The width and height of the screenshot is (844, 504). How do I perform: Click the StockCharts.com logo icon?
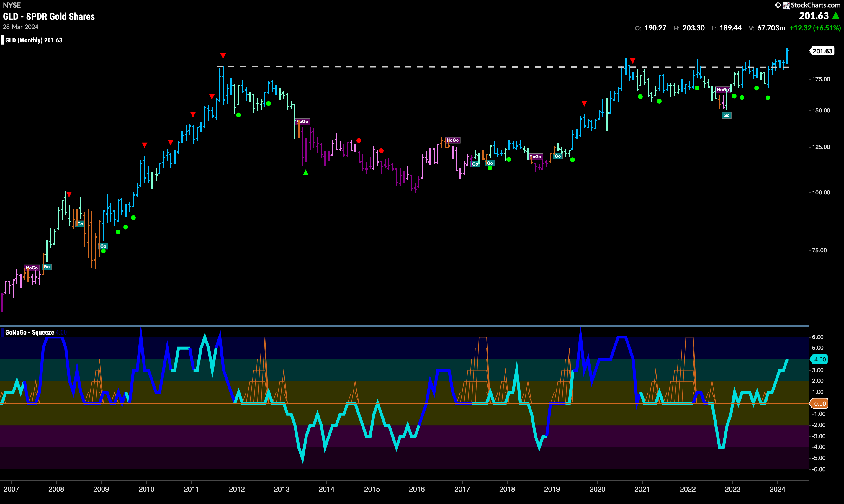click(786, 5)
